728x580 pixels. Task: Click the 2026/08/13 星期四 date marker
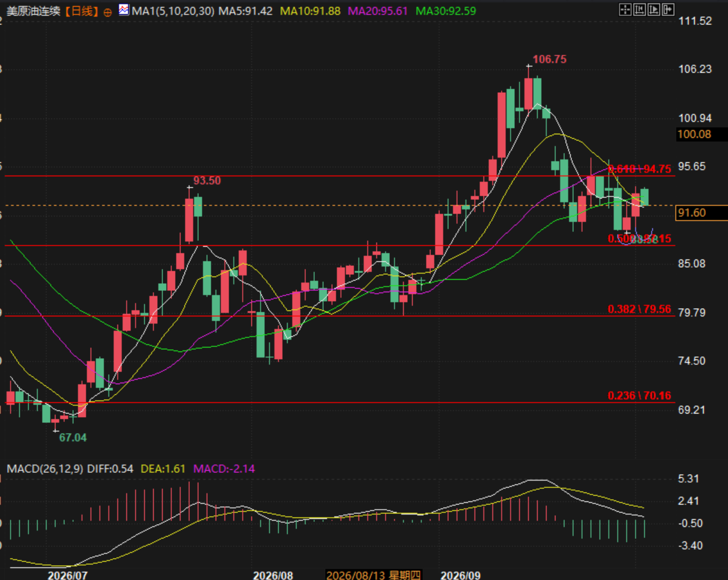click(x=373, y=575)
